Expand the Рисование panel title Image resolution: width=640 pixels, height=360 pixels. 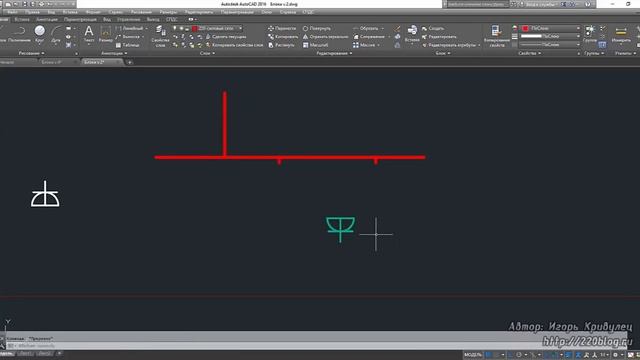point(31,53)
